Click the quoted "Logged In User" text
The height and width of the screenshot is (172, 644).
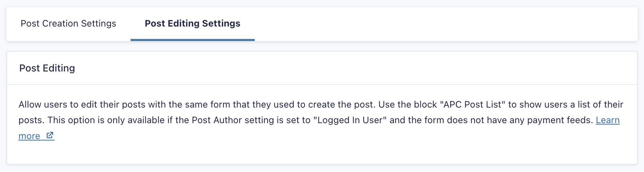pos(350,120)
